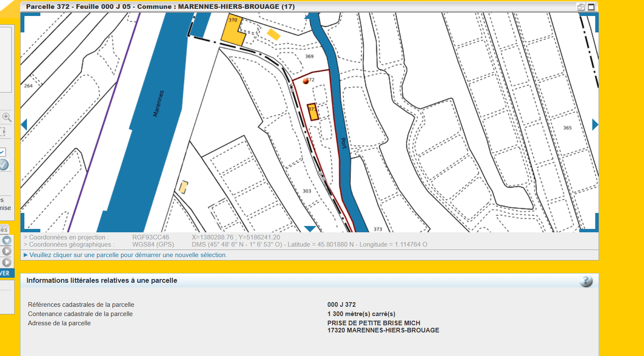Pan the cadastral map to the right
Viewport: 644px width, 356px height.
[595, 125]
